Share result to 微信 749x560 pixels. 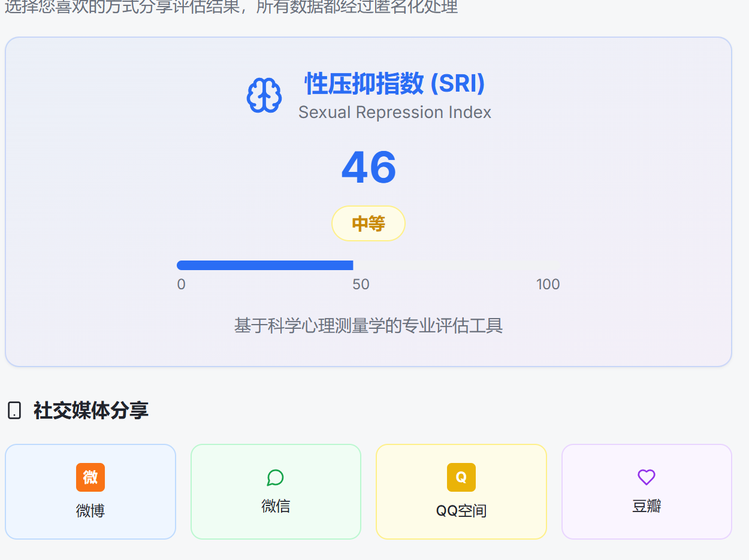click(276, 492)
